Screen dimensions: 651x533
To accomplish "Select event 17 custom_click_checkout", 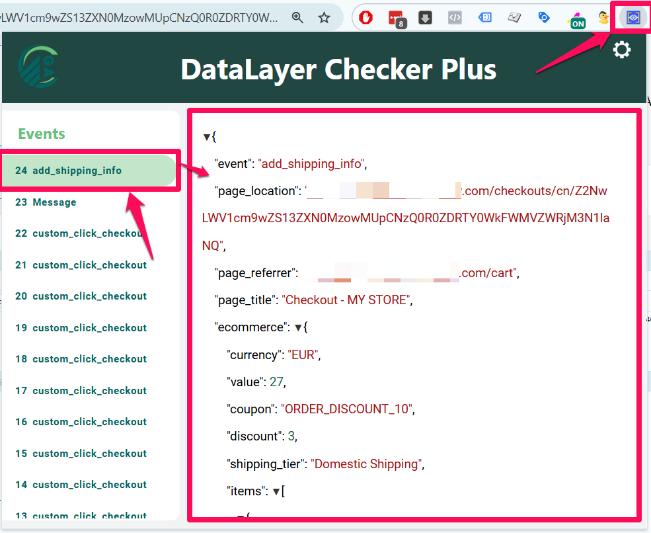I will 81,391.
